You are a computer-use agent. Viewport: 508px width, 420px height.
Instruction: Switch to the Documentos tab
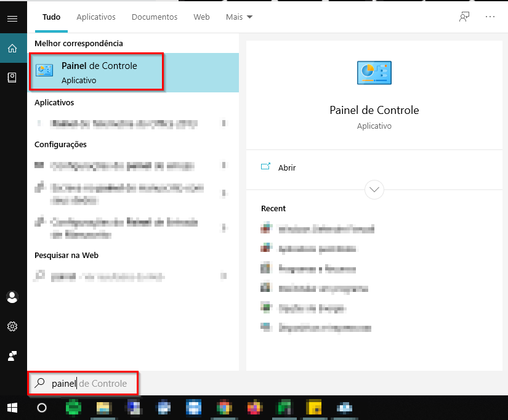pos(155,17)
